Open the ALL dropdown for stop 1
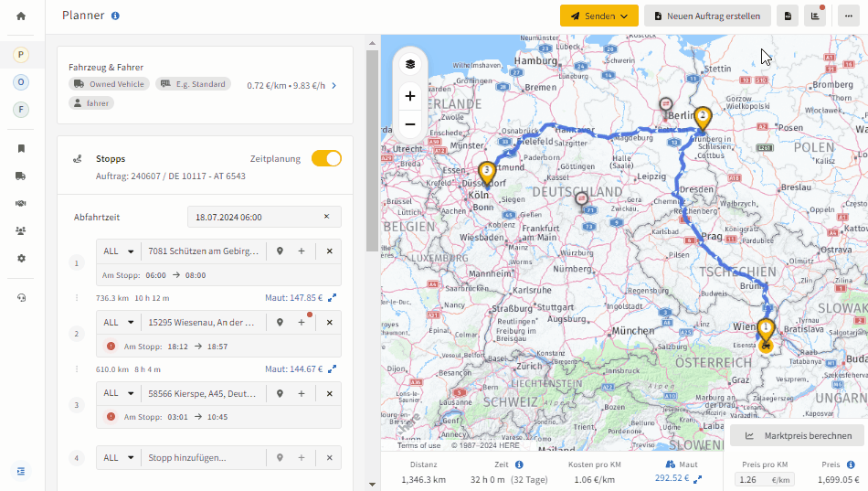Image resolution: width=868 pixels, height=491 pixels. point(119,251)
